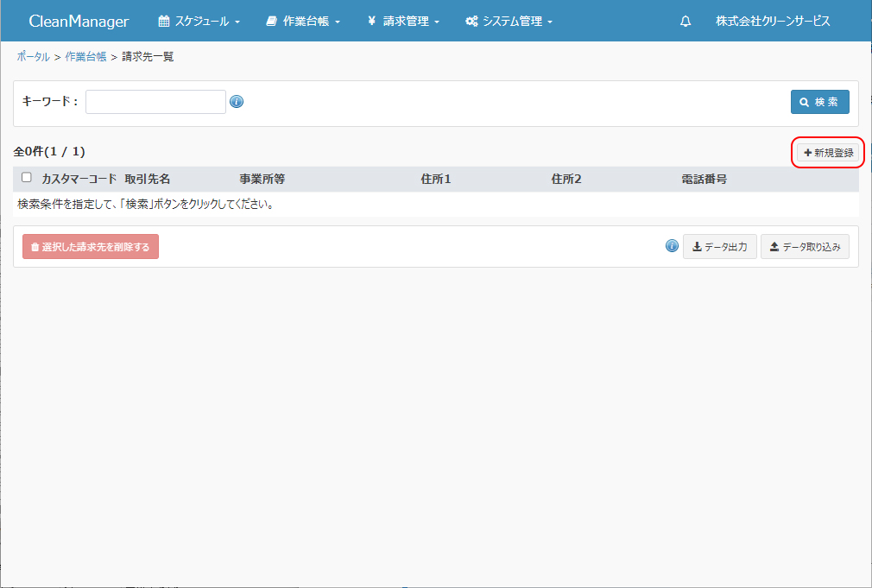Click the red 選択した請求先を削除する button

91,247
